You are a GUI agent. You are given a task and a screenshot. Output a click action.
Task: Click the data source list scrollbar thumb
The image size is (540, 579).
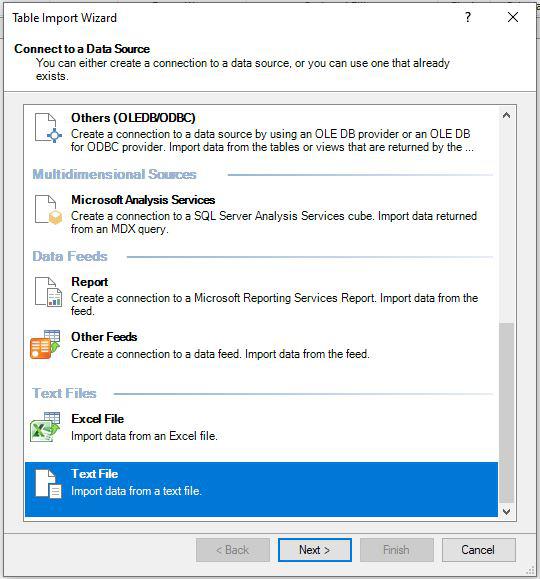[506, 412]
